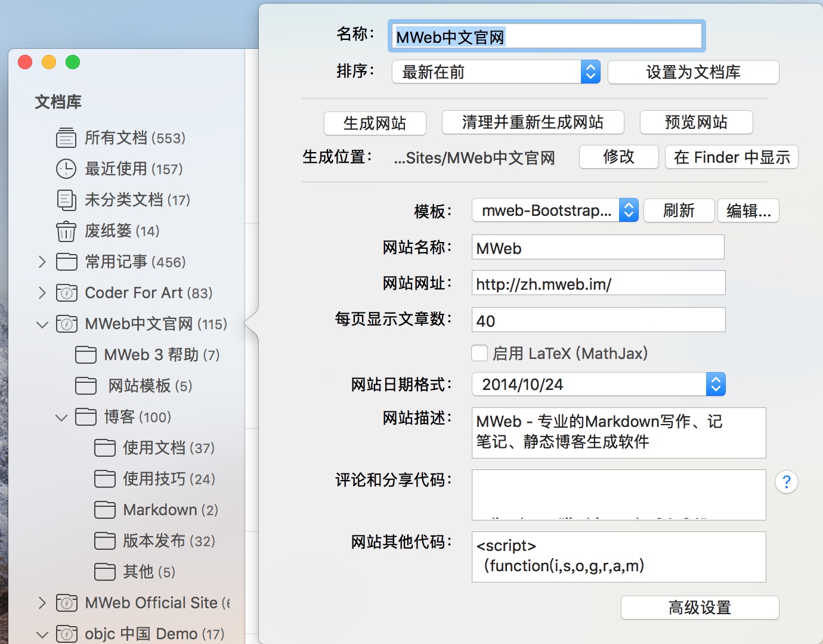
Task: Click the green maximize window button
Action: point(73,62)
